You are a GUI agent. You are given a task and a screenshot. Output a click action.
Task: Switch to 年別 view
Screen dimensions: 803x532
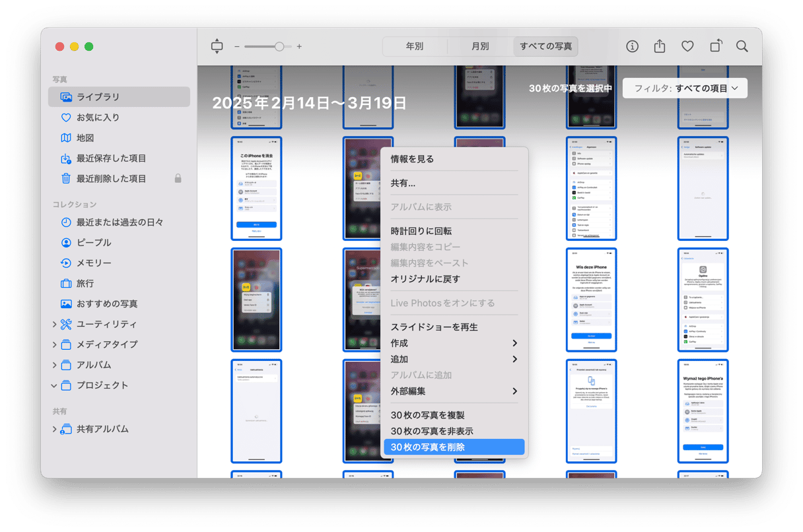[x=414, y=46]
